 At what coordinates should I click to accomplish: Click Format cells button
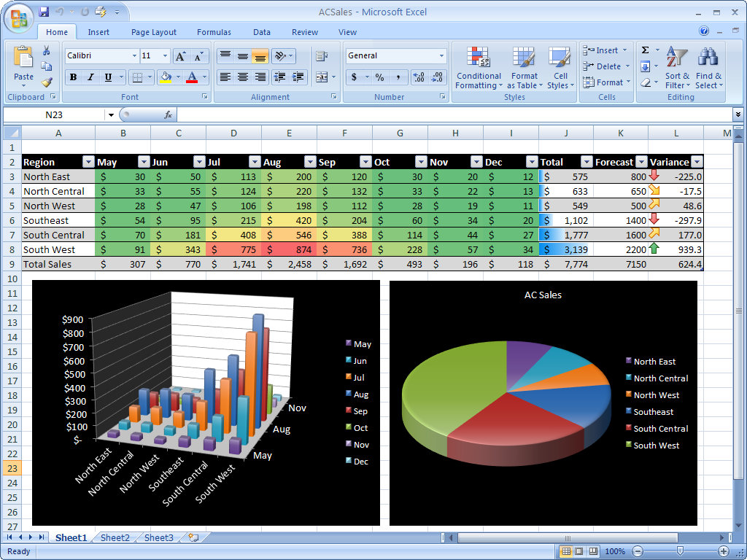pyautogui.click(x=607, y=82)
